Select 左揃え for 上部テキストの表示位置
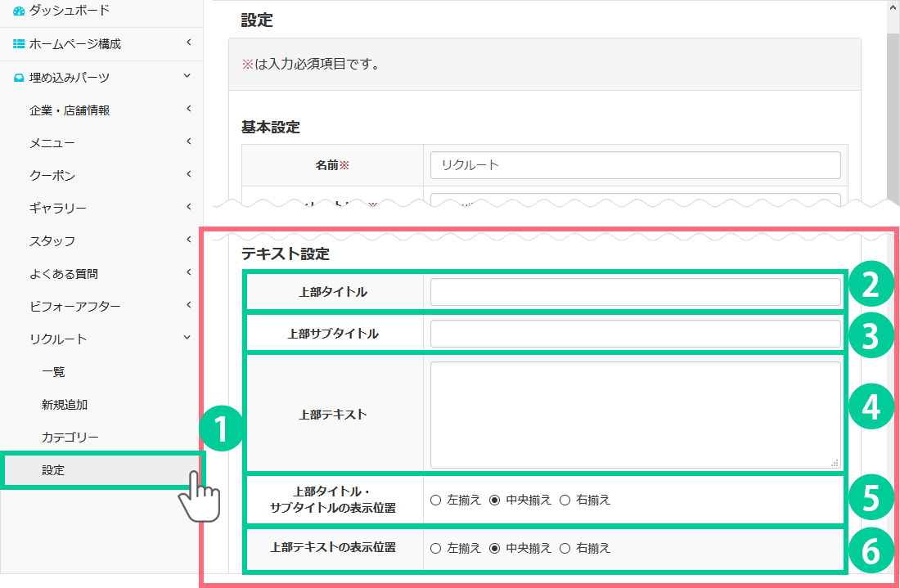Screen dimensions: 900x588 435,548
